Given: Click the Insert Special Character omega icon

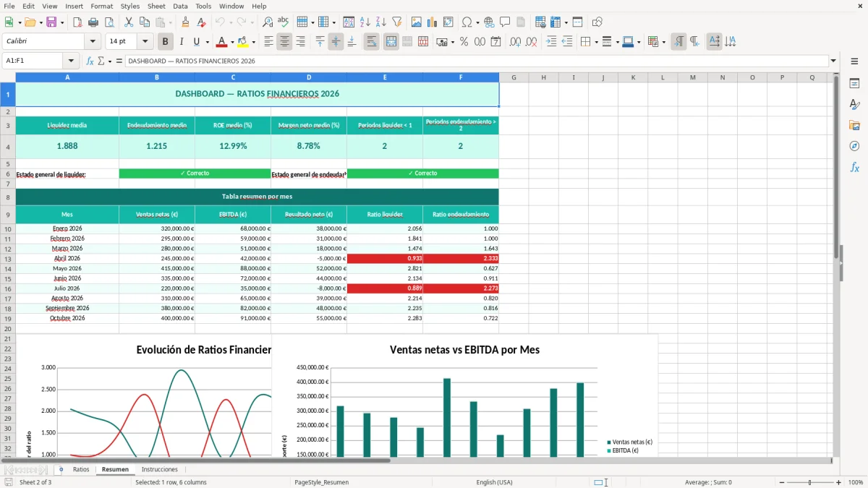Looking at the screenshot, I should [467, 22].
